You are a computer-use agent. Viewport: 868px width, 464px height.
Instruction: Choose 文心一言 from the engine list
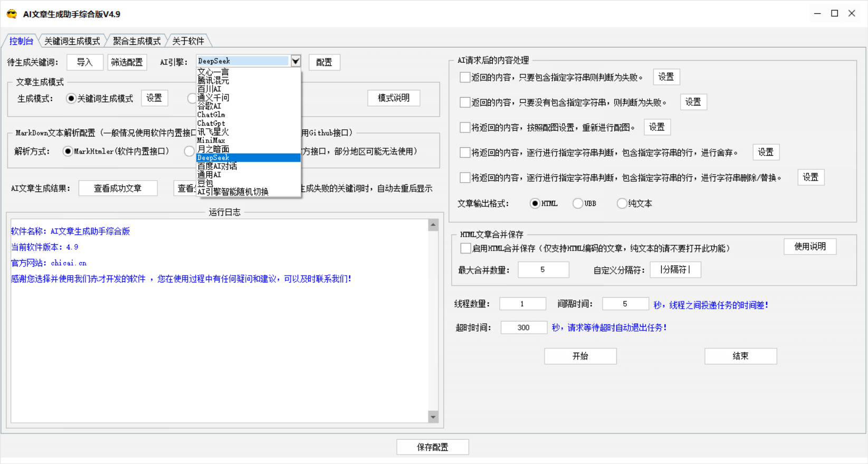[x=249, y=72]
